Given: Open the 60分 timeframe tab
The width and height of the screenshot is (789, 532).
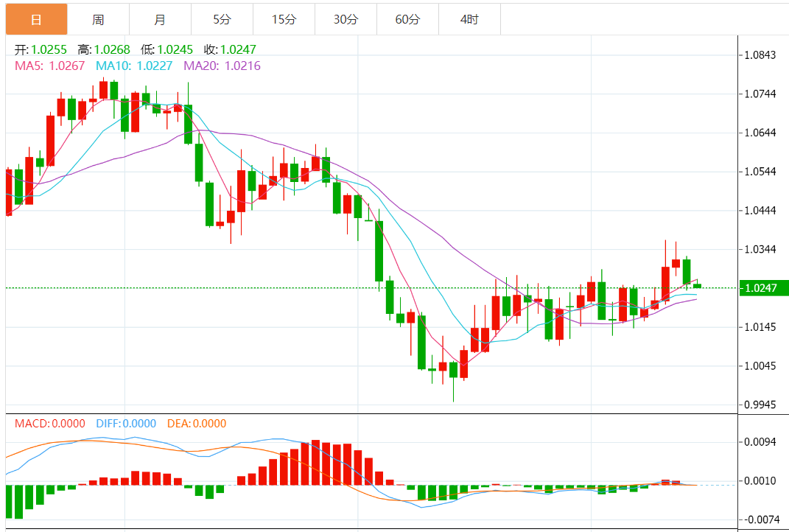Looking at the screenshot, I should (407, 20).
